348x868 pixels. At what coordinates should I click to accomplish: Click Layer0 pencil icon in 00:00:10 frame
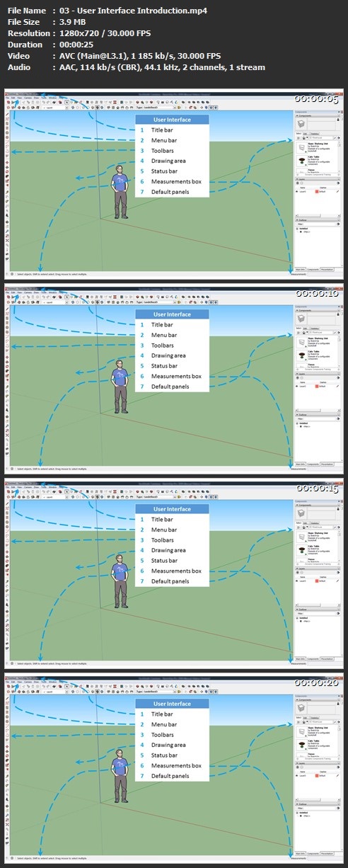pyautogui.click(x=337, y=387)
